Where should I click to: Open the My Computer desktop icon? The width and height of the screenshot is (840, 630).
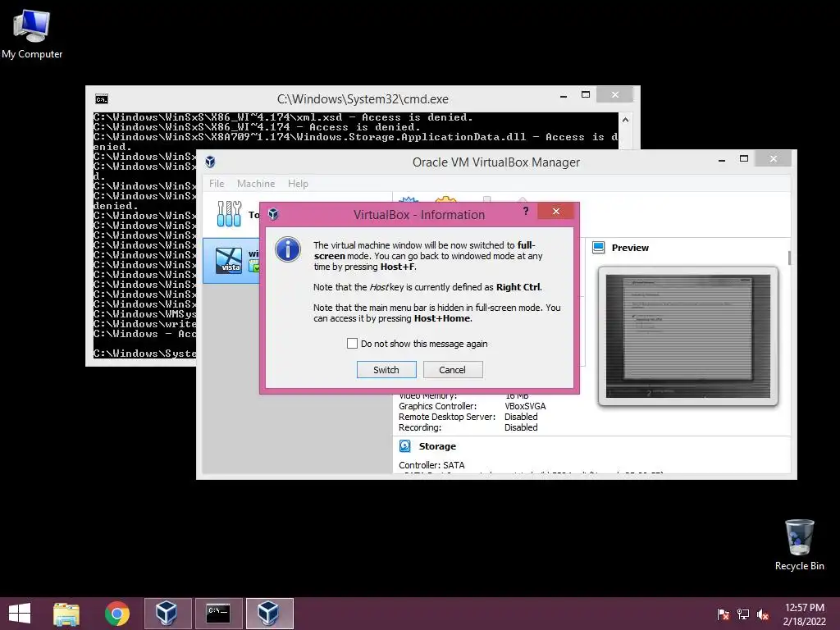[x=32, y=33]
